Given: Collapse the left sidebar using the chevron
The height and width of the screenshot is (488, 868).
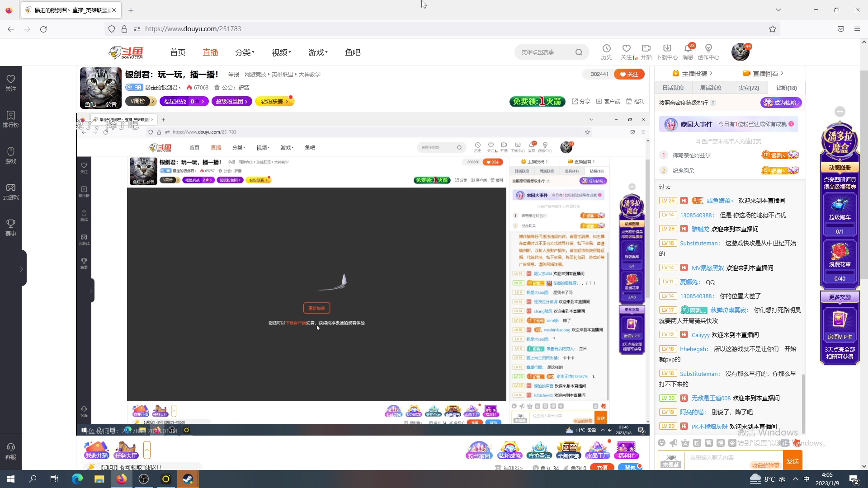Looking at the screenshot, I should point(20,268).
